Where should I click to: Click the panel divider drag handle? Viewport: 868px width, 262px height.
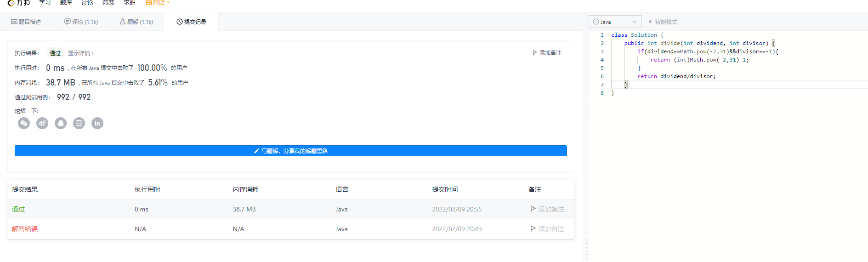586,250
